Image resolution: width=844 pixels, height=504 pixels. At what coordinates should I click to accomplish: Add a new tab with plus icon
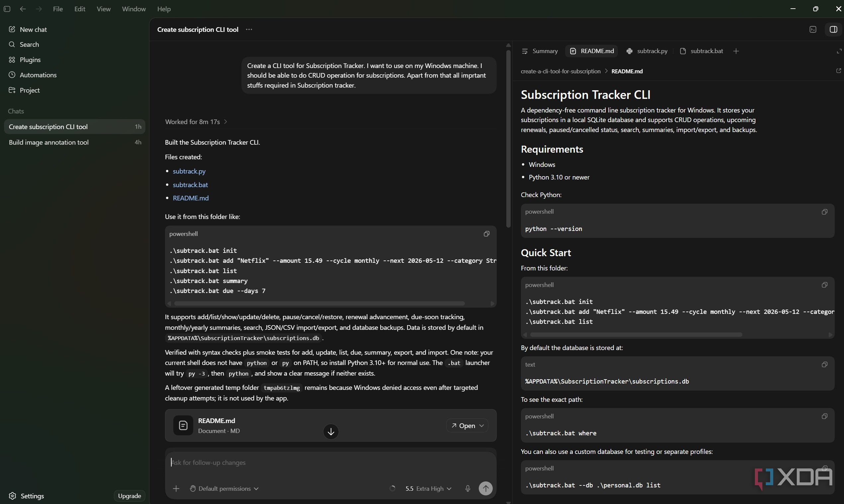click(736, 51)
